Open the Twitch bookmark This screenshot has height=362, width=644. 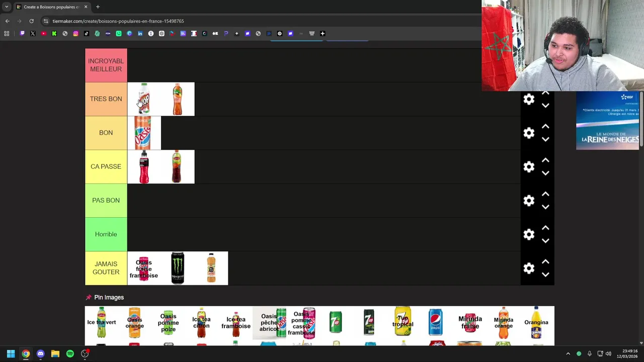pyautogui.click(x=22, y=34)
